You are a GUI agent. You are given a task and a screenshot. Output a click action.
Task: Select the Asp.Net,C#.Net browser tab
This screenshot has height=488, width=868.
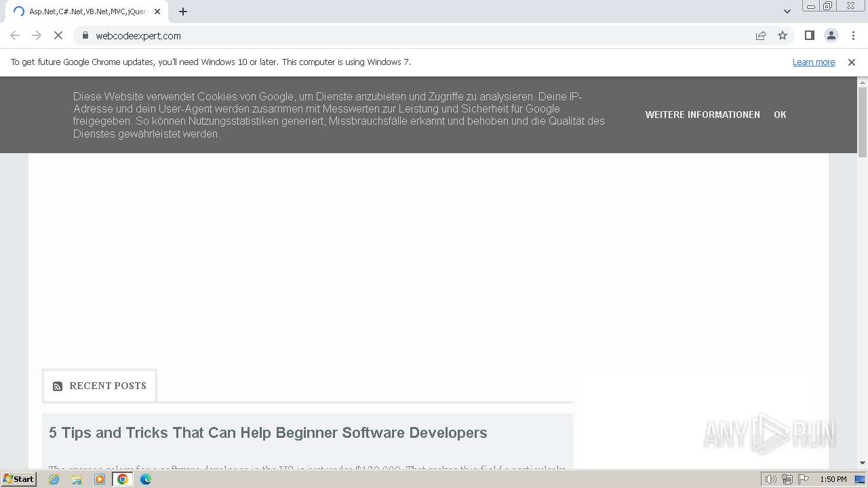87,12
